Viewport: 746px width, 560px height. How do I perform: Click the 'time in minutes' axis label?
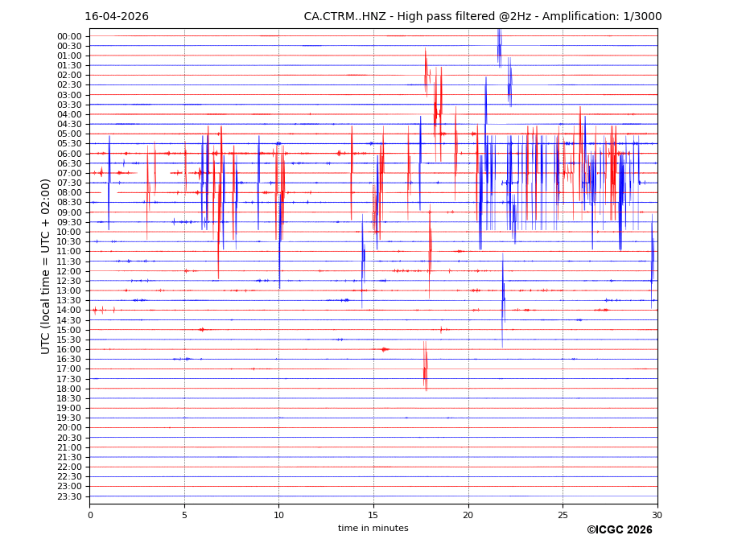pyautogui.click(x=373, y=528)
